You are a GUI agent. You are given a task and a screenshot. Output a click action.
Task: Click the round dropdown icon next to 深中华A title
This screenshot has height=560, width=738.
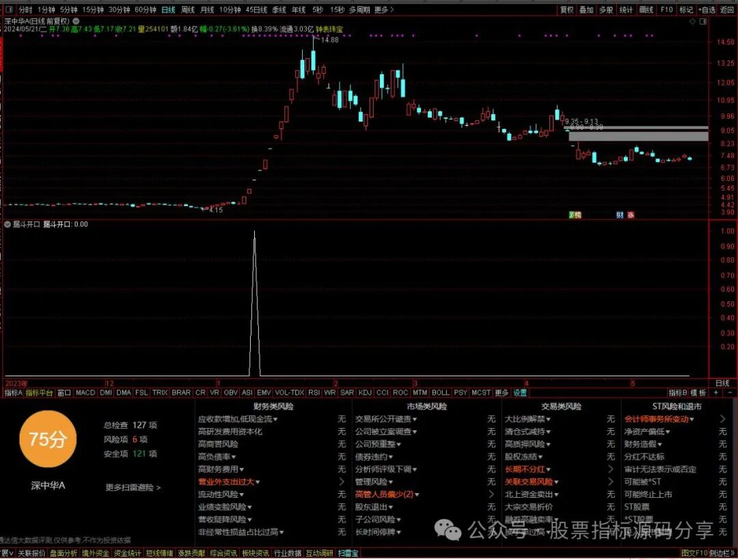tap(76, 21)
